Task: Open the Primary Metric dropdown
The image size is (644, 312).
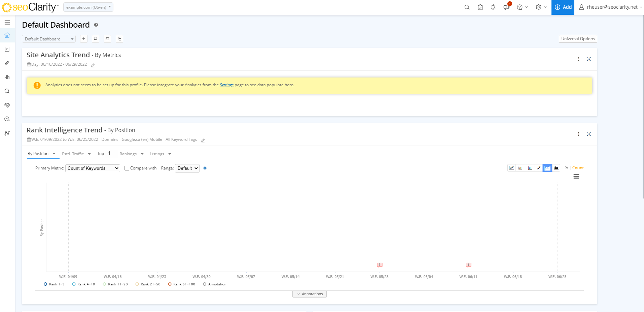Action: pyautogui.click(x=93, y=168)
